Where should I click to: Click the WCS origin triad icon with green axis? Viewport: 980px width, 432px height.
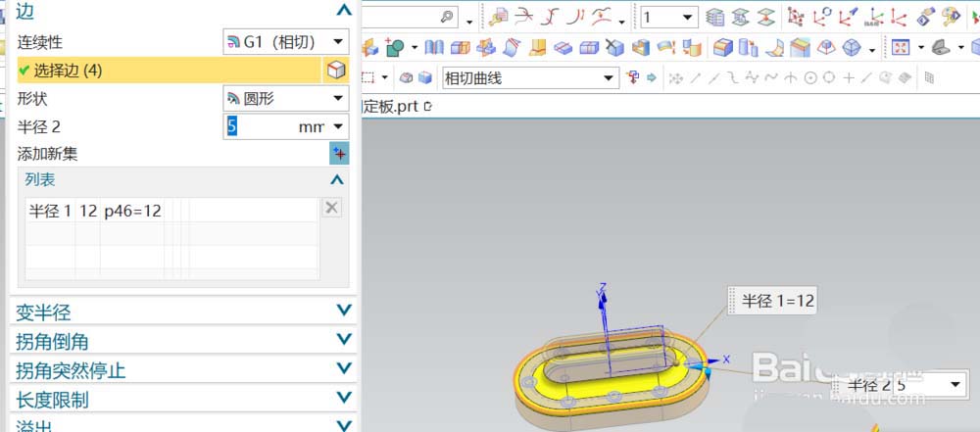coord(875,17)
